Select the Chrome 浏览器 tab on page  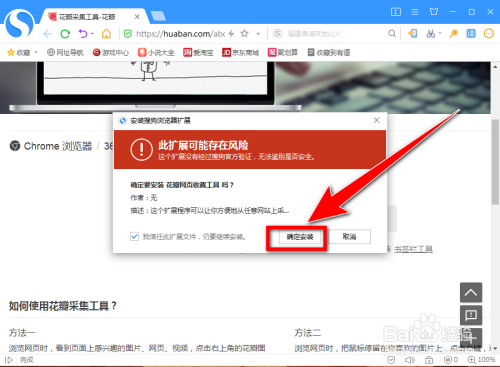click(51, 146)
